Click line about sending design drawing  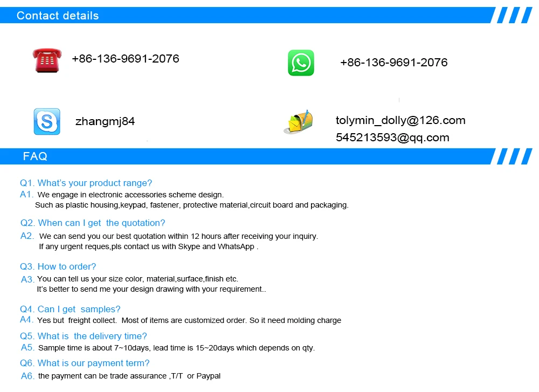(151, 289)
